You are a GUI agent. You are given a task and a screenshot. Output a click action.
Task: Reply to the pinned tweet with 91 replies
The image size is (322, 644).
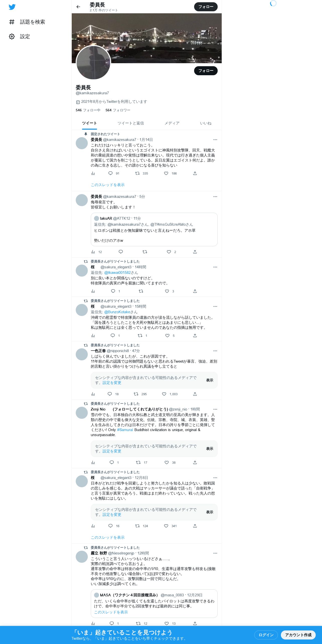pos(110,173)
